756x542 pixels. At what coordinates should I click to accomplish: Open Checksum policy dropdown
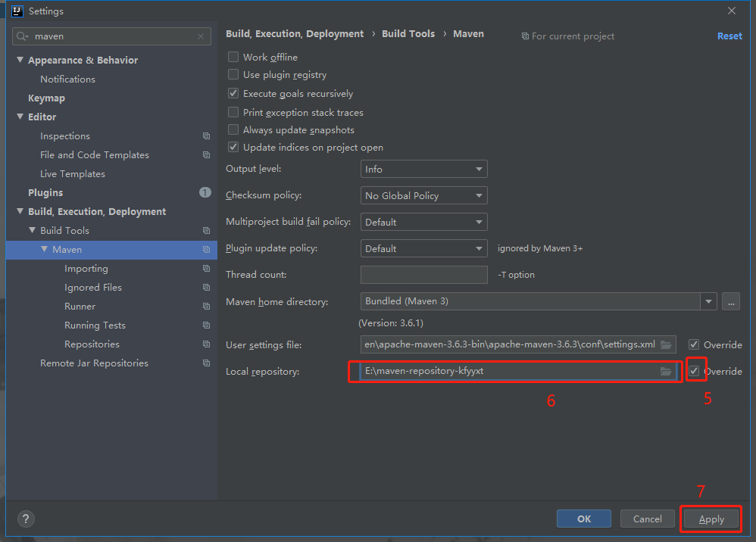click(x=423, y=195)
